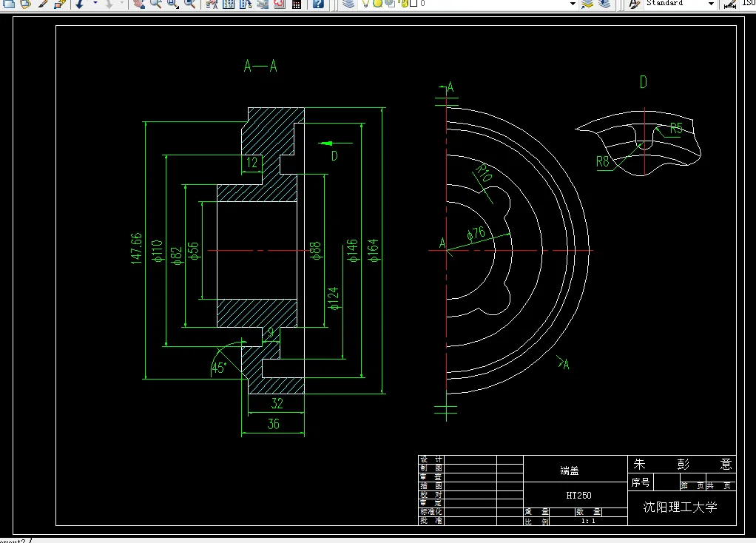756x543 pixels.
Task: Open the Properties palette icon
Action: (x=212, y=4)
